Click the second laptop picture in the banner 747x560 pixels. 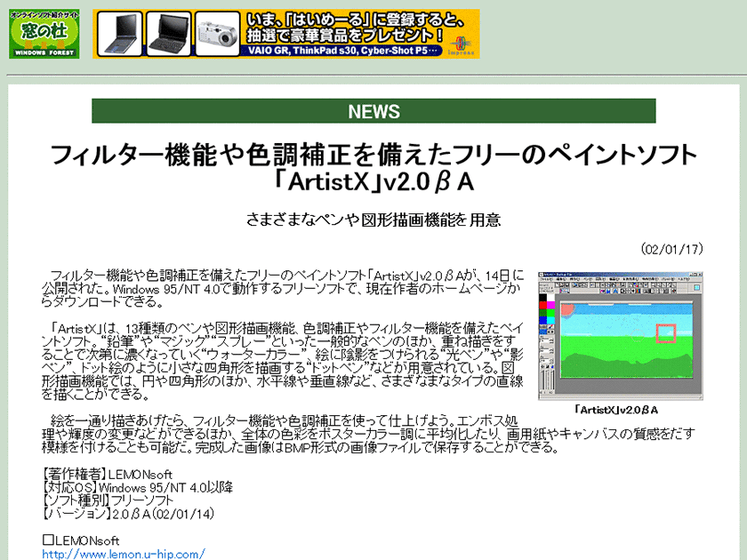pyautogui.click(x=168, y=34)
